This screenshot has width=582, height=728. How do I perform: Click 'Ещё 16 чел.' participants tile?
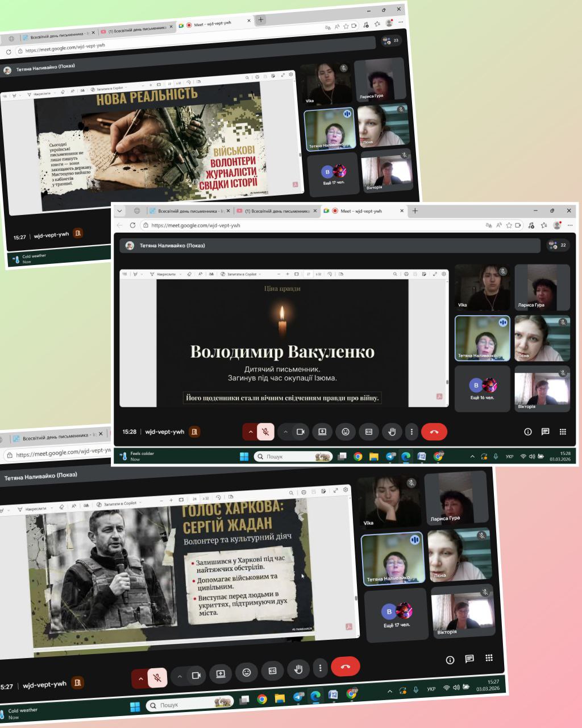click(x=482, y=389)
